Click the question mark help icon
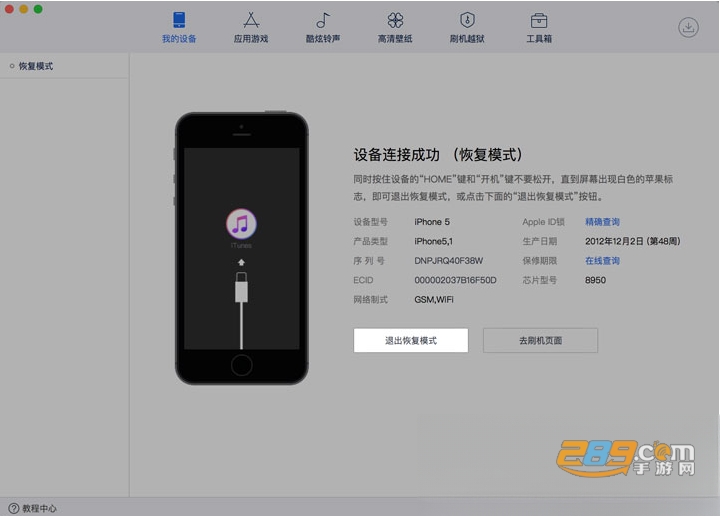This screenshot has width=720, height=516. [x=14, y=508]
